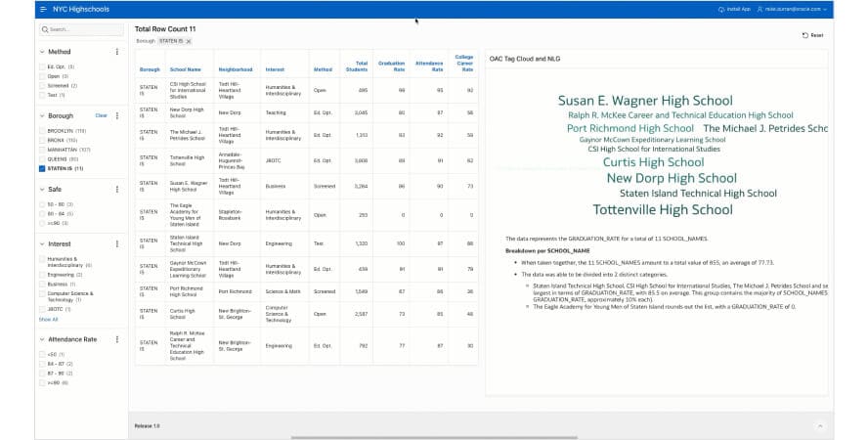Open the user account dropdown
This screenshot has width=868, height=440.
794,9
